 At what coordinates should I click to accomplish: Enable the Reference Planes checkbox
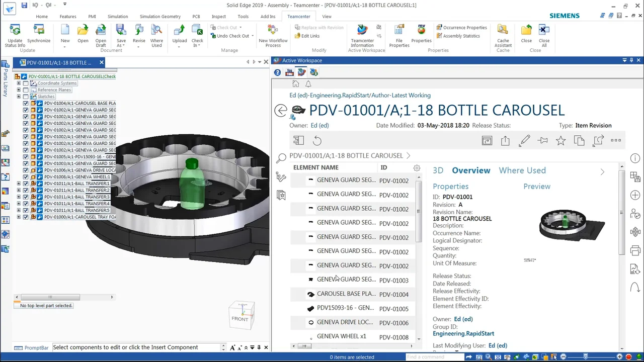tap(26, 90)
